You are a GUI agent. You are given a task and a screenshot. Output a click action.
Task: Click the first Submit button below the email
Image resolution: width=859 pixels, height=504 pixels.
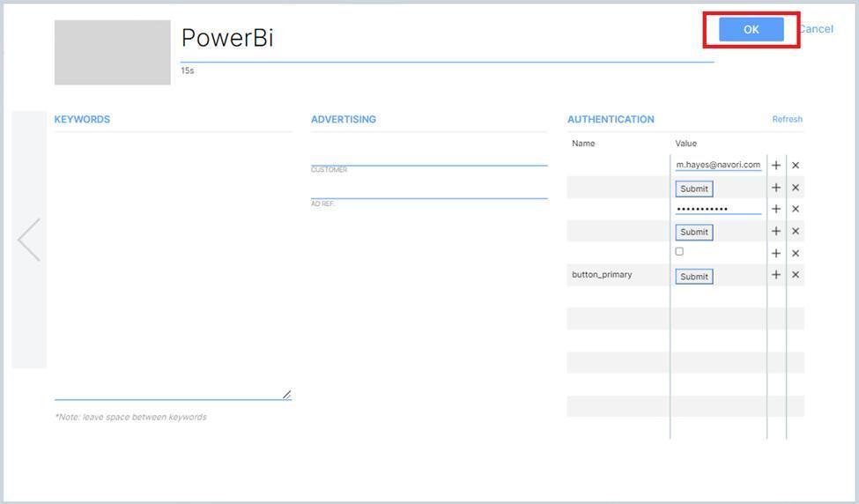click(x=694, y=189)
